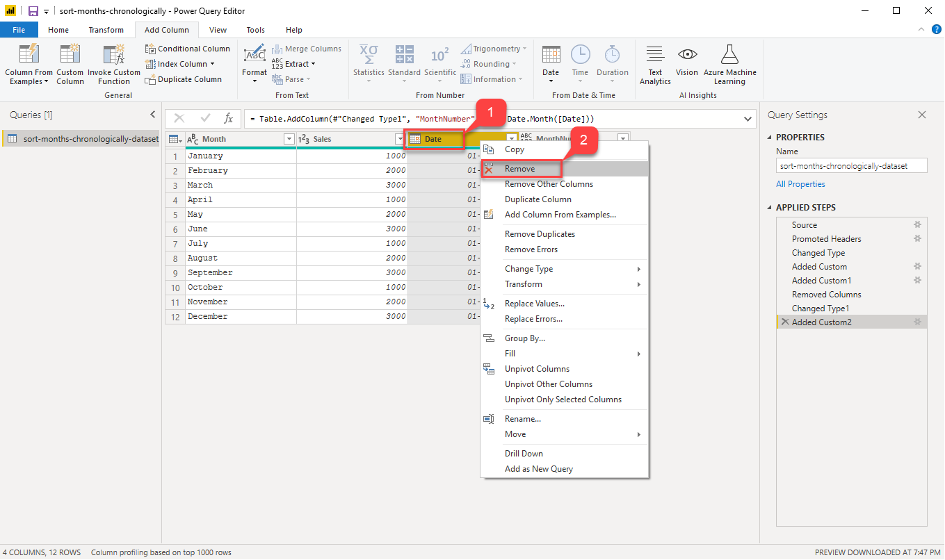Click the query Name input field

(x=851, y=166)
